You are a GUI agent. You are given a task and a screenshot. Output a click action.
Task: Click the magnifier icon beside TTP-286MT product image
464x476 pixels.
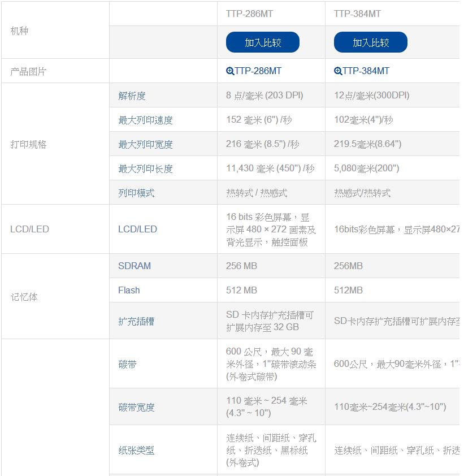230,71
